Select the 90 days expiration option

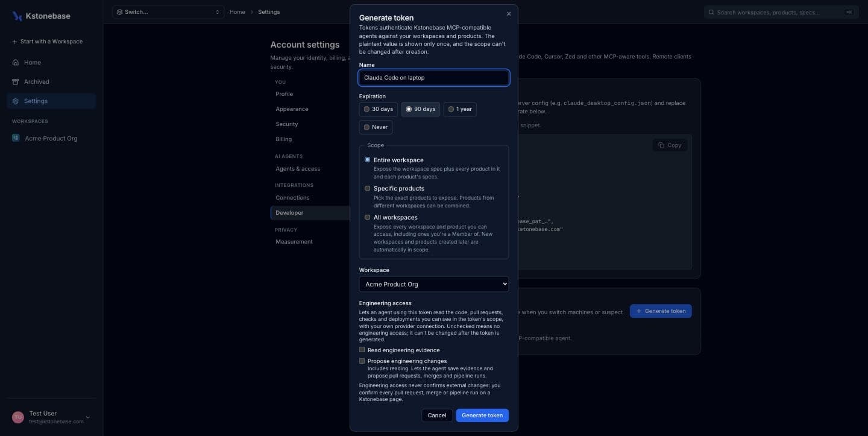[421, 109]
